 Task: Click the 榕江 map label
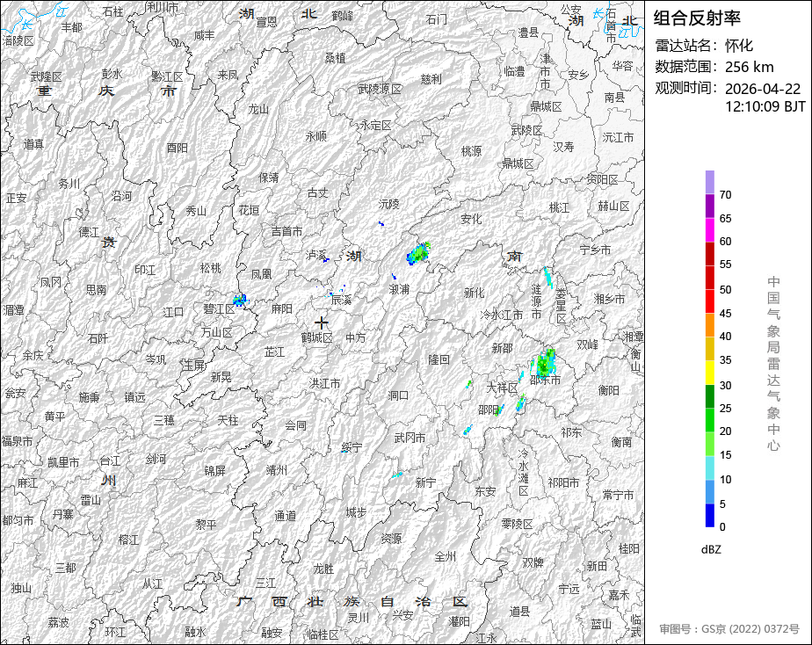tap(129, 540)
